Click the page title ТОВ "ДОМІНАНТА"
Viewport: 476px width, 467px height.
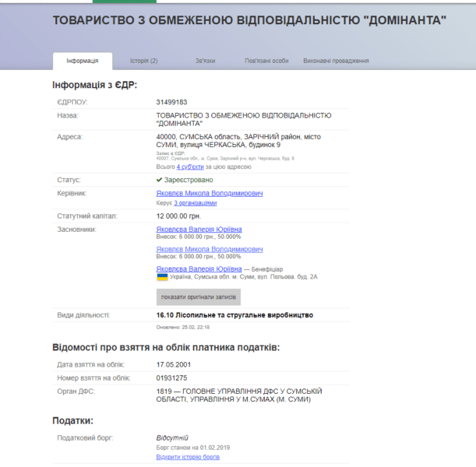pos(249,19)
